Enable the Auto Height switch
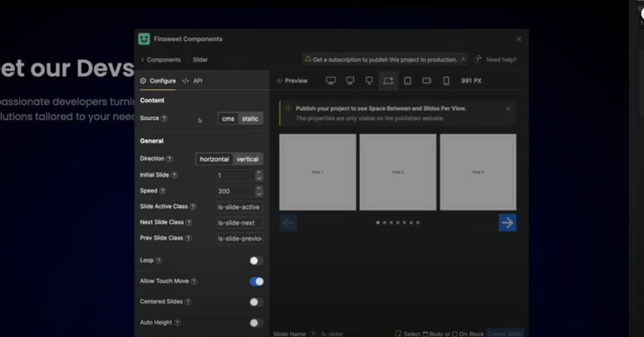The image size is (644, 337). pyautogui.click(x=257, y=323)
